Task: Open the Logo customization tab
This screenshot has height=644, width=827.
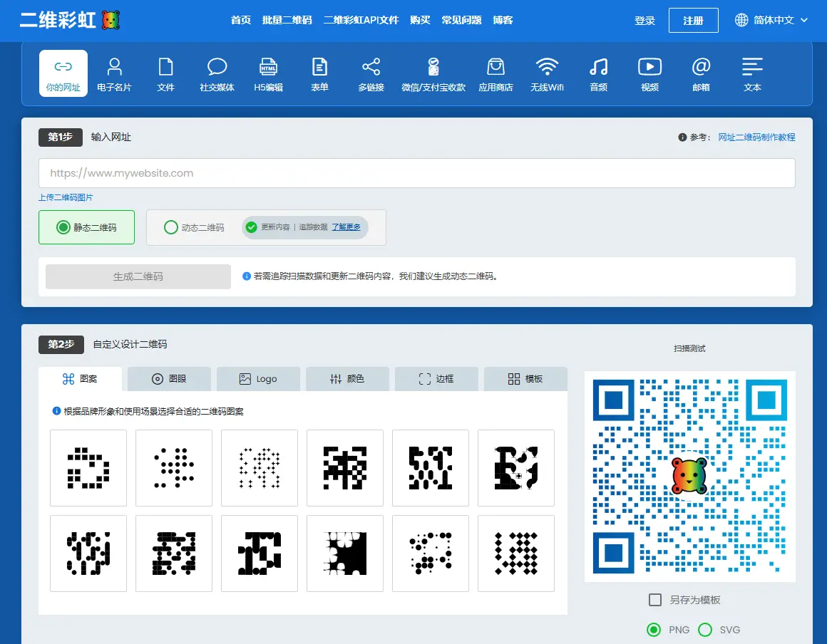Action: pos(258,379)
